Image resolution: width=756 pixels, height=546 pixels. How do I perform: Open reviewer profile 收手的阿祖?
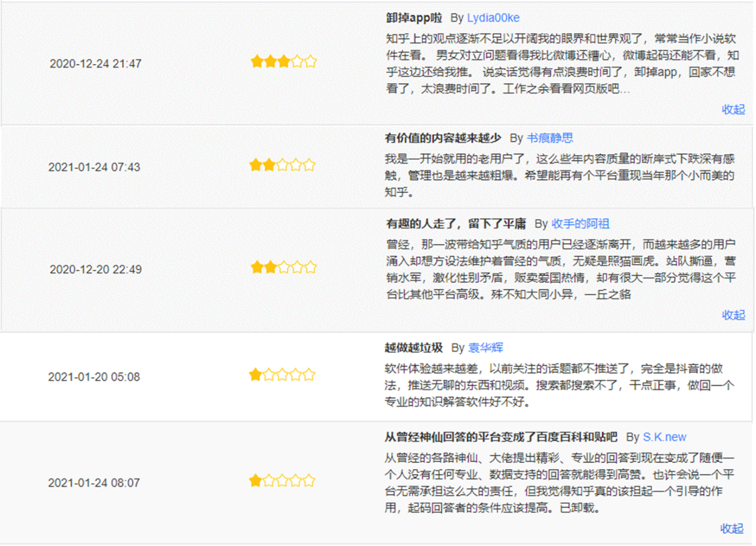580,224
